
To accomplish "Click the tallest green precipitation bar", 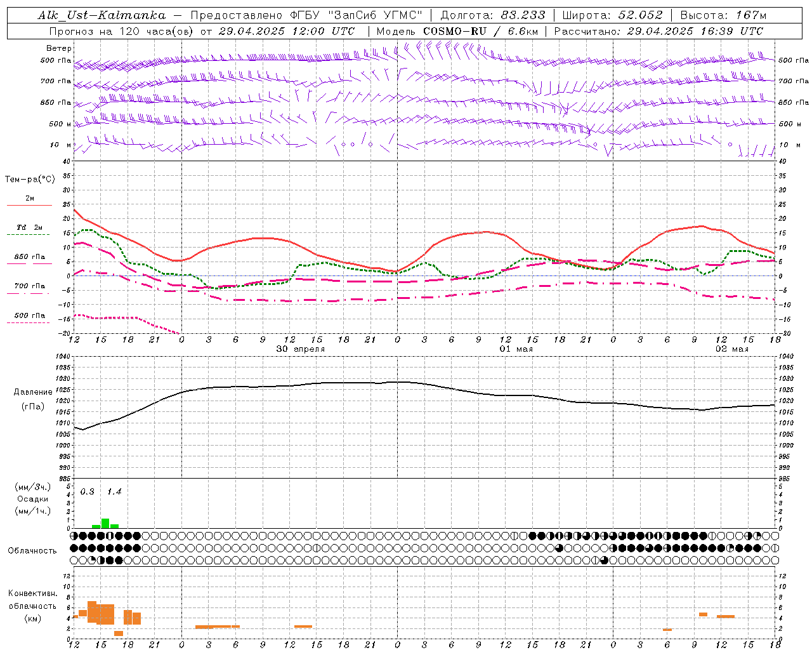I will [x=105, y=524].
